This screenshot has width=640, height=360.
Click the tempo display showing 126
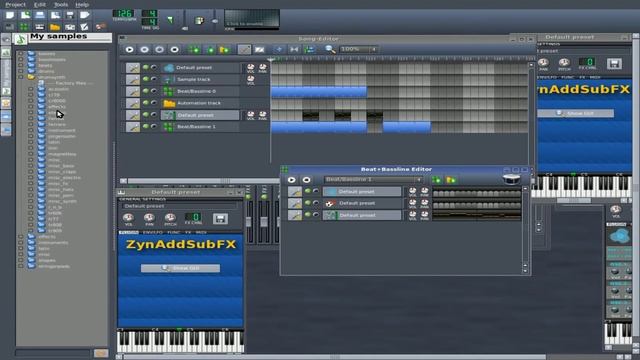[123, 13]
